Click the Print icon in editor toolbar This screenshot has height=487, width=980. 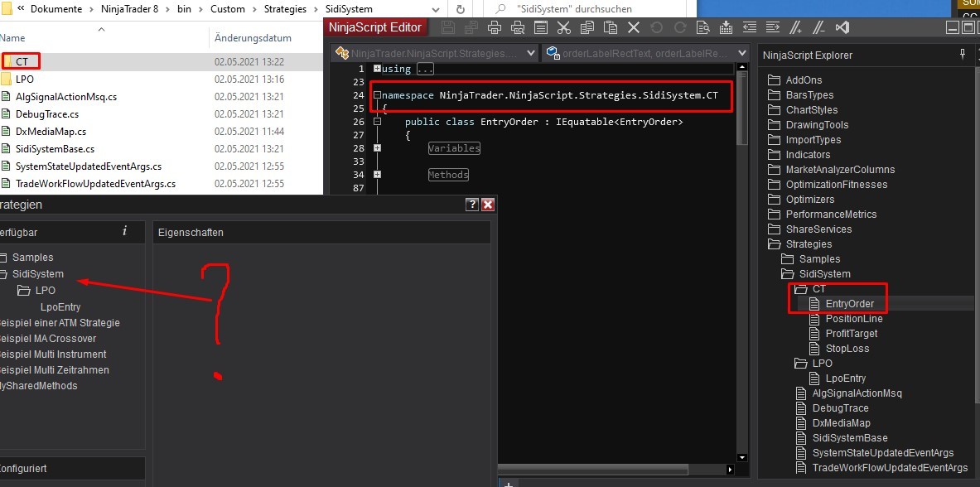pyautogui.click(x=495, y=27)
